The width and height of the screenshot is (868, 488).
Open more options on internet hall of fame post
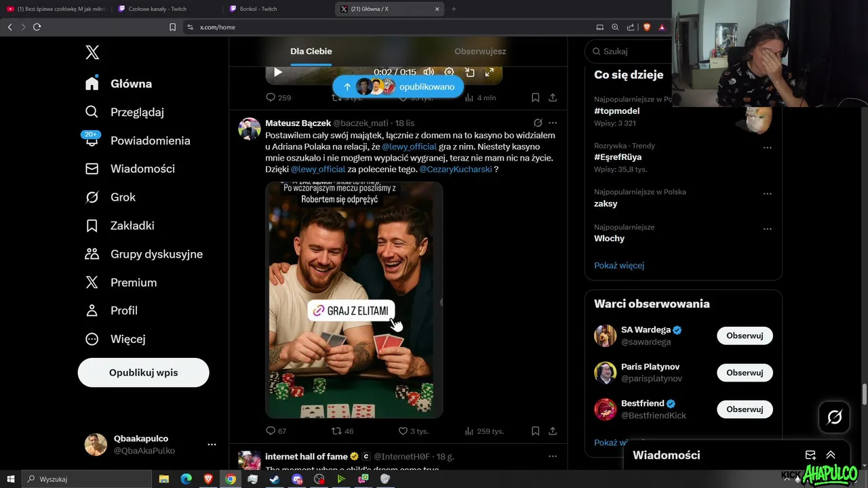click(553, 457)
